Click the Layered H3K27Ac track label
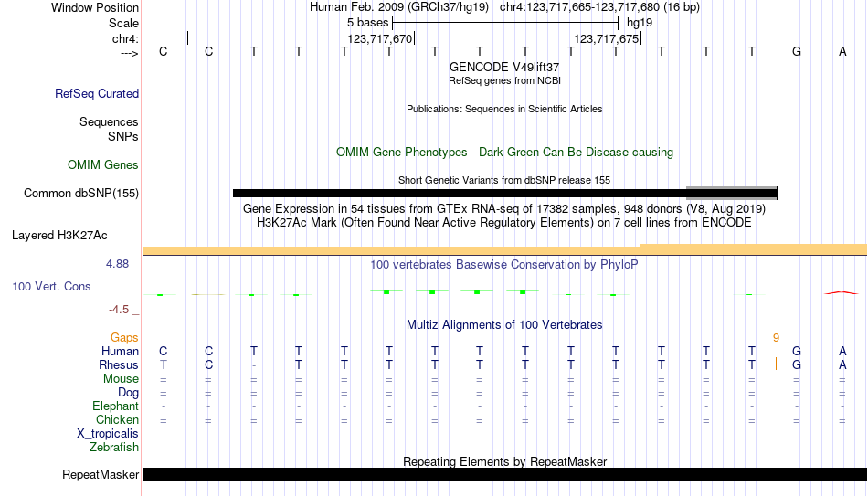 [59, 236]
